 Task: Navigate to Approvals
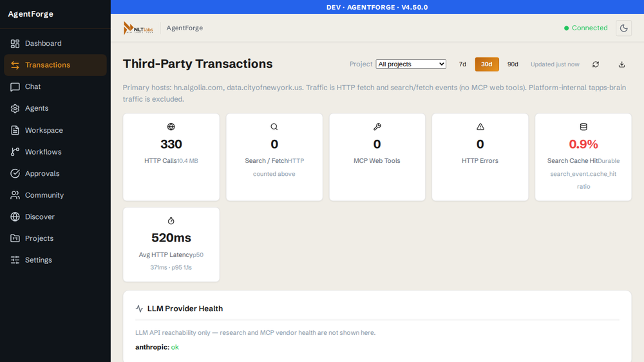tap(55, 173)
